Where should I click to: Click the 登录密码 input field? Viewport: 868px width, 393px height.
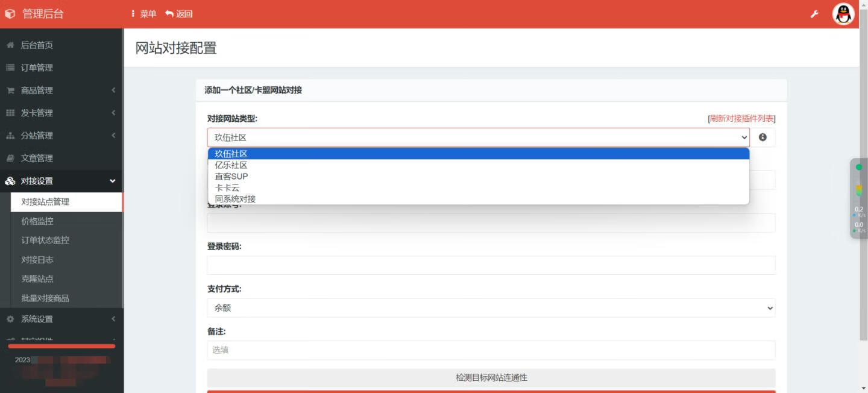491,265
